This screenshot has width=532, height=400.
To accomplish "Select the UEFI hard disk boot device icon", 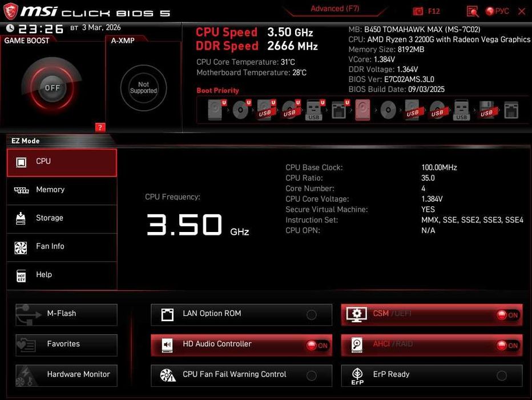I will point(216,110).
